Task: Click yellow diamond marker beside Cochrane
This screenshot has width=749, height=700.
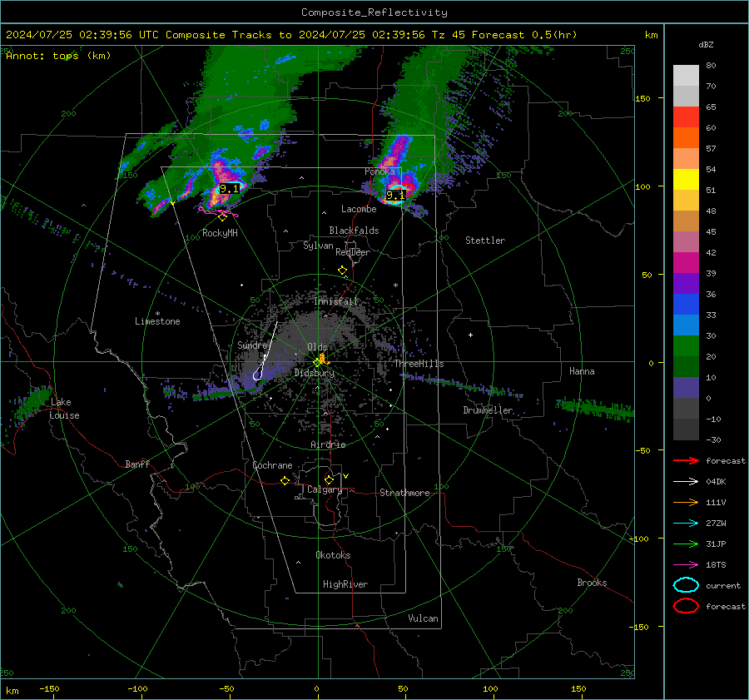Action: [285, 480]
